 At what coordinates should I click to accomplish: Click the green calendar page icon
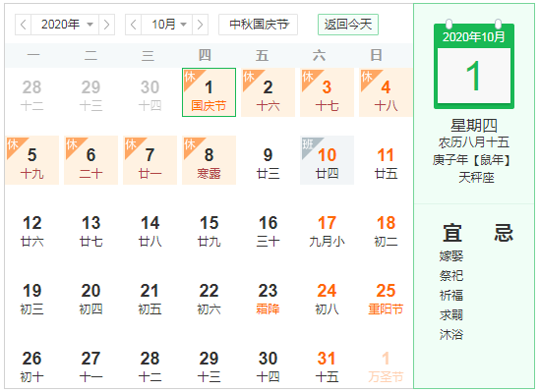474,64
